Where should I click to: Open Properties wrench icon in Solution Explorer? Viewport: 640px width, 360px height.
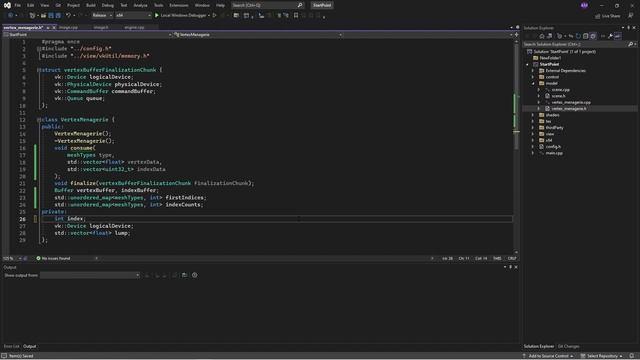coord(610,36)
